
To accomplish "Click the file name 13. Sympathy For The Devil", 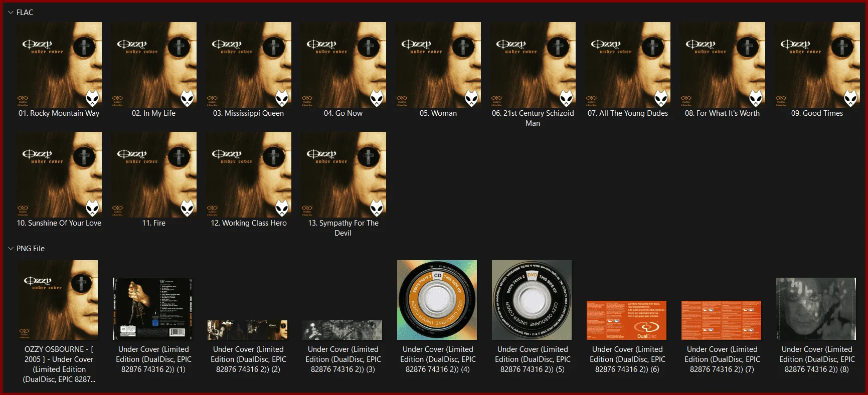I will [343, 228].
